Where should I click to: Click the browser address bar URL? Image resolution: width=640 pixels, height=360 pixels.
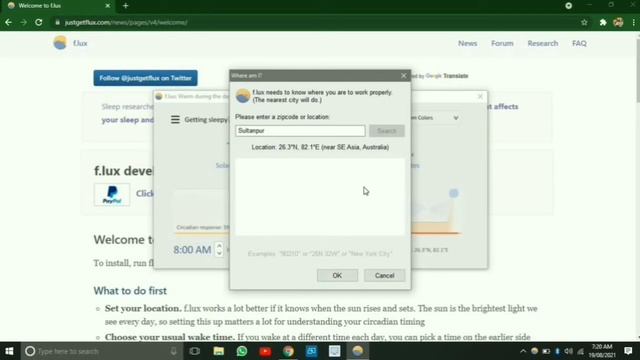pyautogui.click(x=126, y=22)
